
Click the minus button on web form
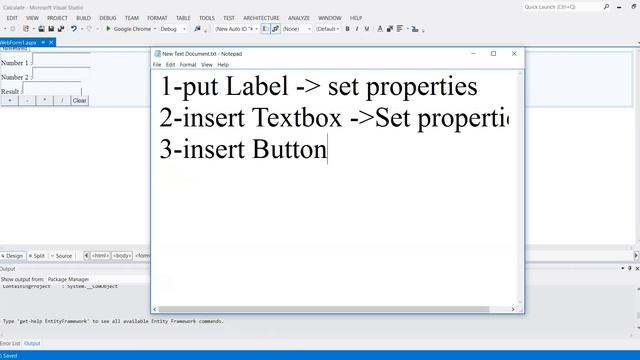tap(27, 100)
